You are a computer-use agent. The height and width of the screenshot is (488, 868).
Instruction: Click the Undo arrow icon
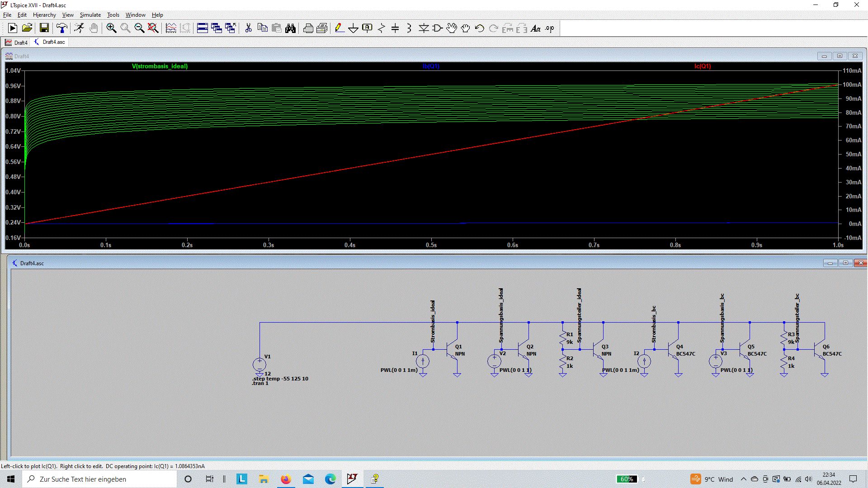click(x=479, y=28)
